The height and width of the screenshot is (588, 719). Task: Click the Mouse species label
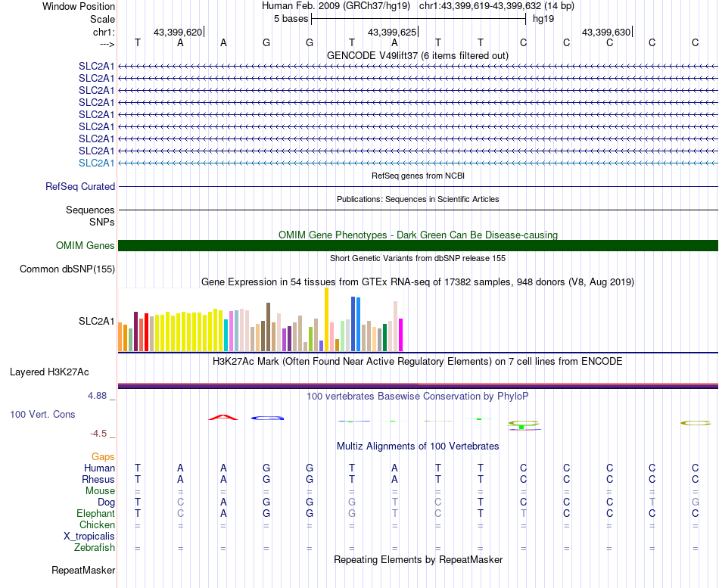coord(100,491)
